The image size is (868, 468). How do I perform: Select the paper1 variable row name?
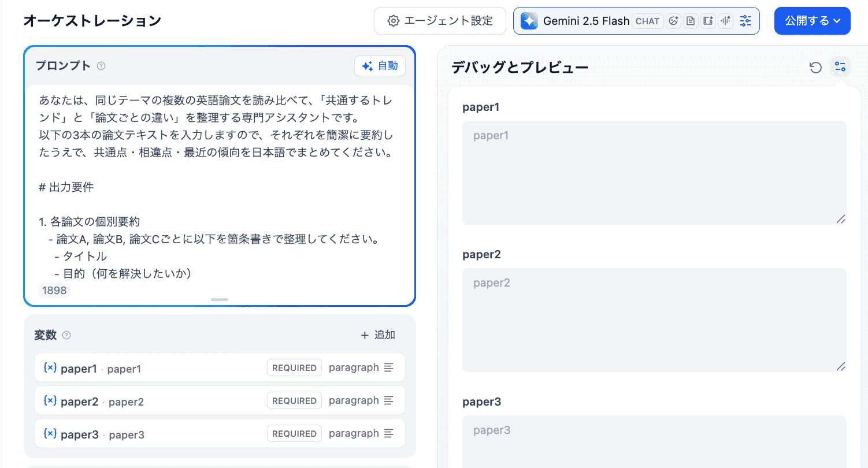(x=79, y=369)
